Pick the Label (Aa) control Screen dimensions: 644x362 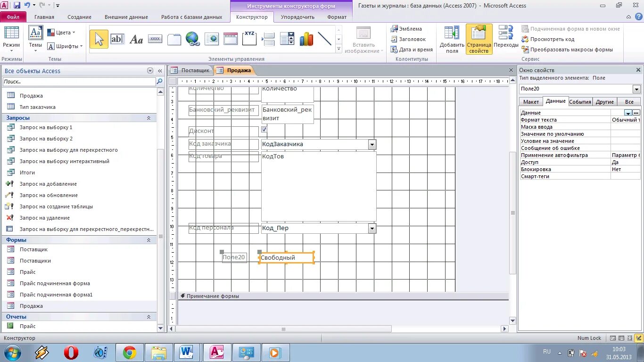click(x=136, y=39)
